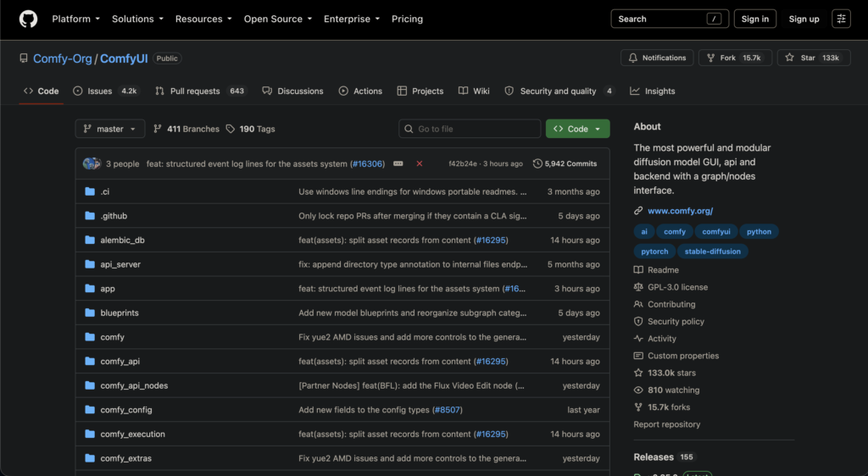Focus the top Search box
The image size is (868, 476).
[x=670, y=19]
